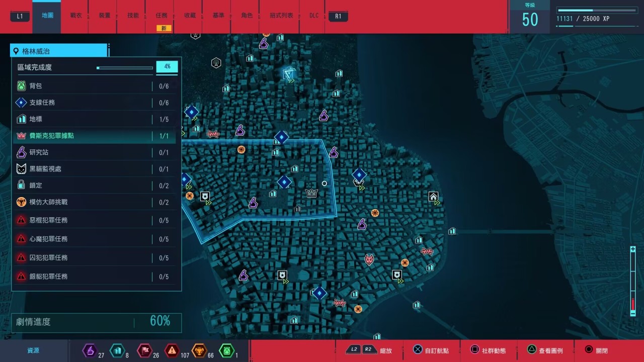Screen dimensions: 644x362
Task: Click the backpack icon in the 背包 row
Action: [21, 86]
